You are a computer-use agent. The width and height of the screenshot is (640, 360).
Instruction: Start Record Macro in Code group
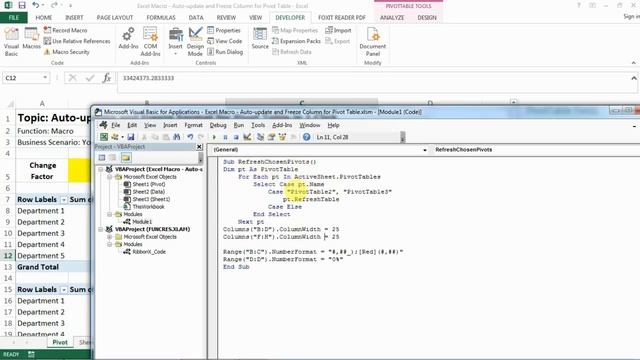pyautogui.click(x=65, y=30)
